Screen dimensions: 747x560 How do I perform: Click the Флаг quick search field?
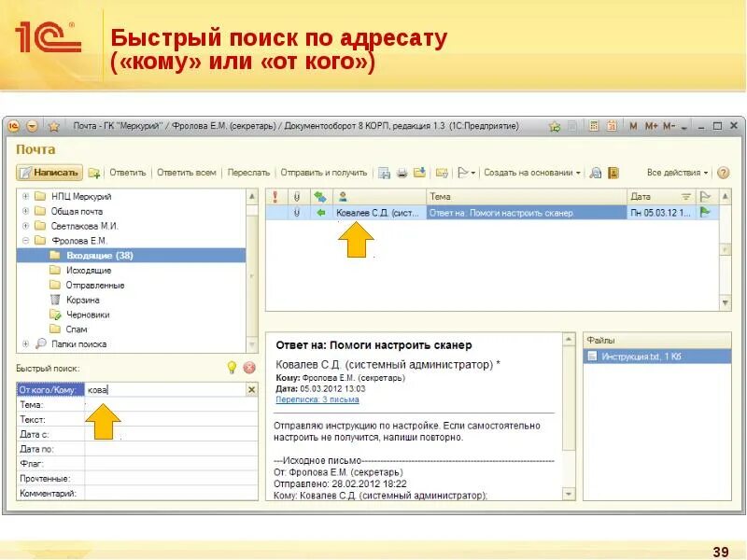click(x=171, y=463)
